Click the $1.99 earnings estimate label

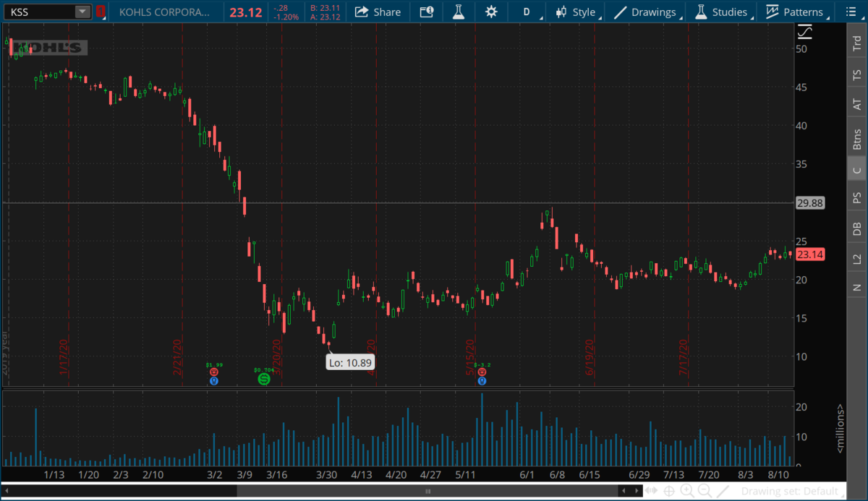coord(213,364)
